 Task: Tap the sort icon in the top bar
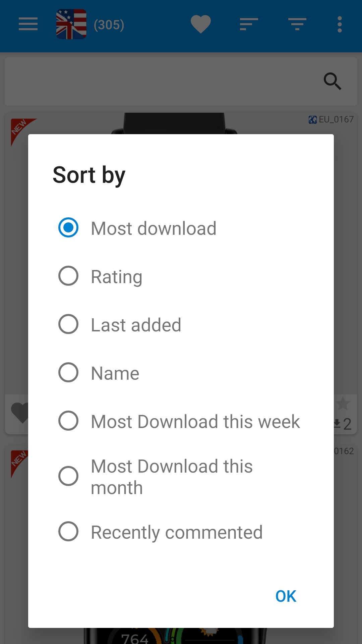[x=249, y=24]
